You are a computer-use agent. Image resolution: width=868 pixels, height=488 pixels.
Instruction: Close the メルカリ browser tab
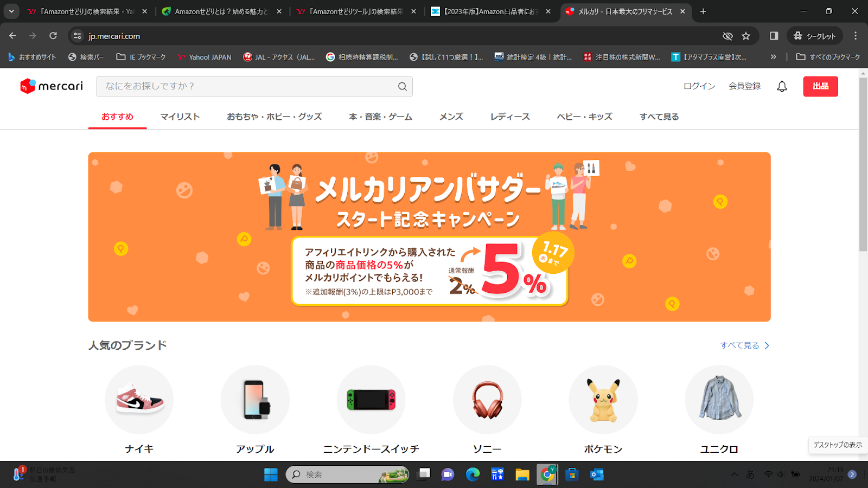click(682, 11)
